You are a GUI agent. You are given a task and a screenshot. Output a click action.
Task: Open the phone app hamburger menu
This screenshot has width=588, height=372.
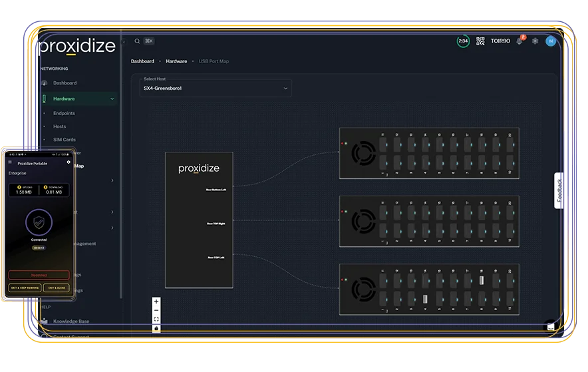point(10,162)
